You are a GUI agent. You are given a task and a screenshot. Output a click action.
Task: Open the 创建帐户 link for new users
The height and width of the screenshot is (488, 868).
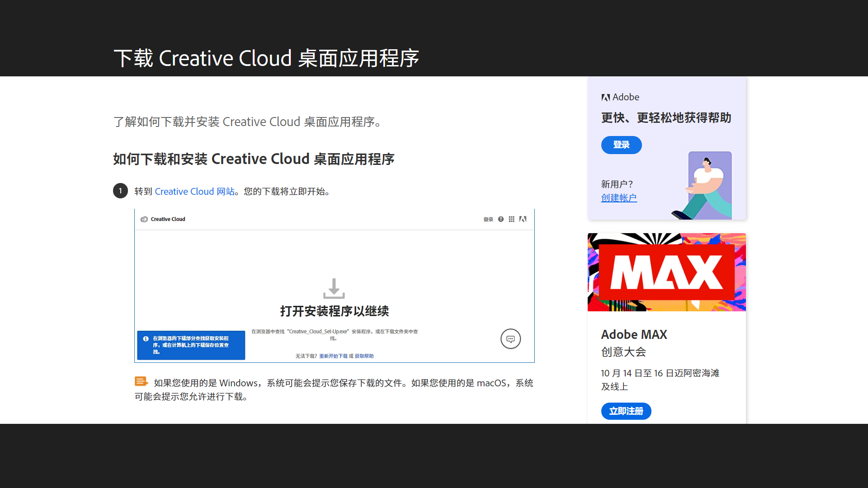click(618, 197)
